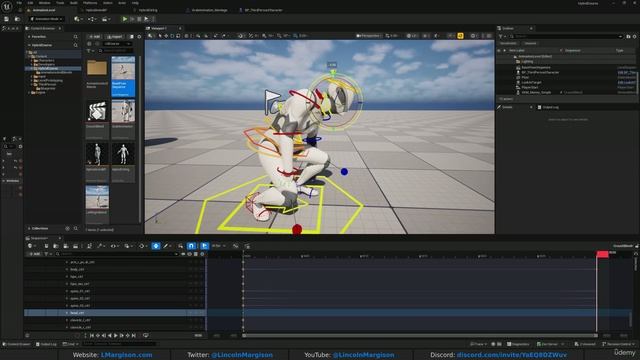Image resolution: width=640 pixels, height=360 pixels.
Task: Start Play In Editor with green play button
Action: coord(125,19)
